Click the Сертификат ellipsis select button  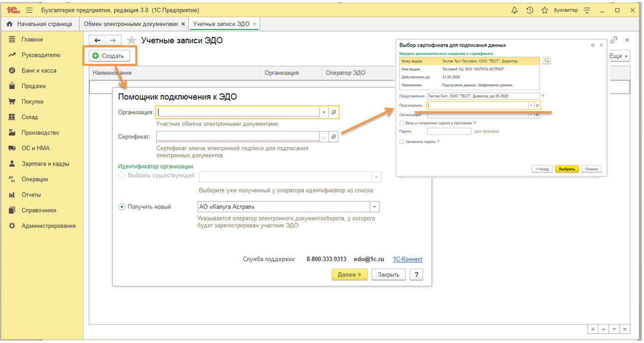click(324, 137)
